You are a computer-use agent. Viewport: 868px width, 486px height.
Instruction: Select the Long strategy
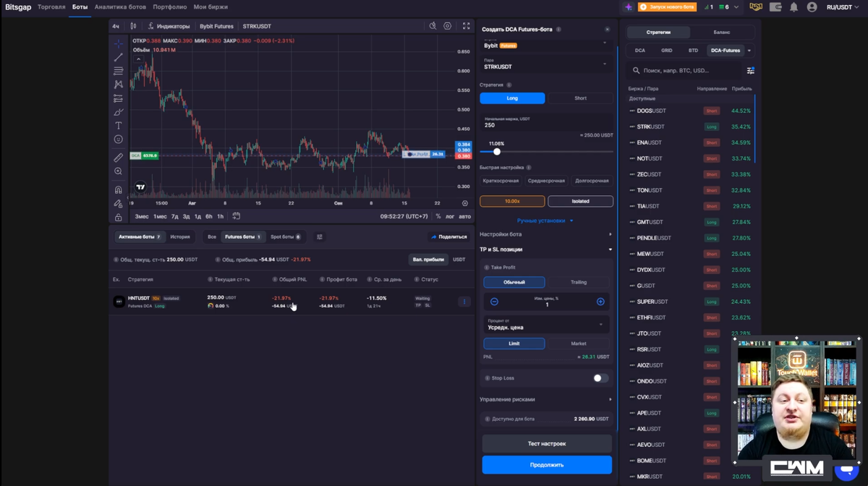(512, 98)
